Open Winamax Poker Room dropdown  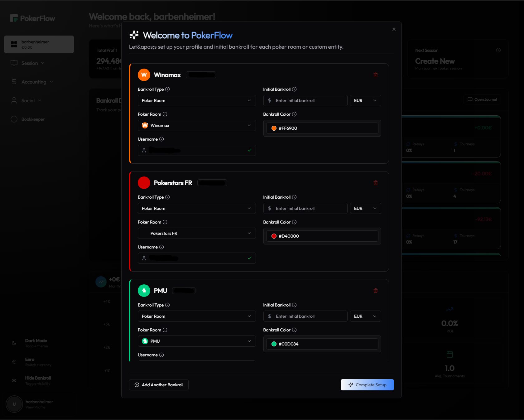197,125
